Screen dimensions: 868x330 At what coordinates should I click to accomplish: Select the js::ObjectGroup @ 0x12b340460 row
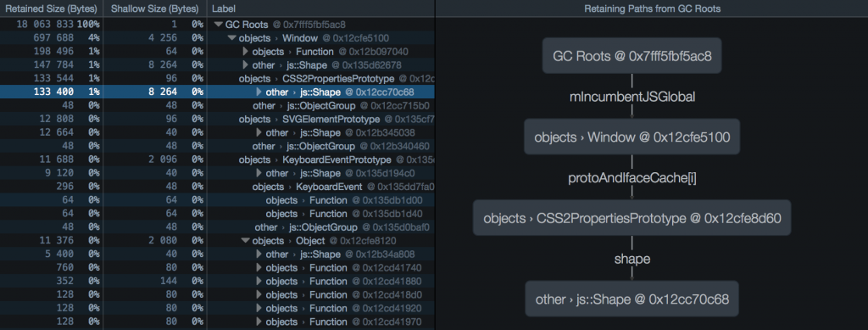(x=218, y=146)
